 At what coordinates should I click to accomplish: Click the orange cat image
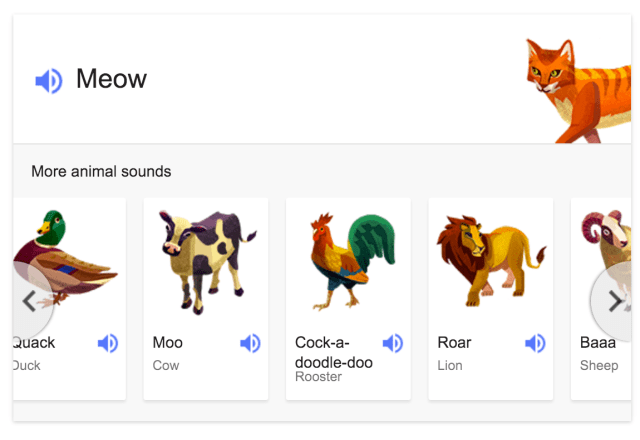pos(578,88)
